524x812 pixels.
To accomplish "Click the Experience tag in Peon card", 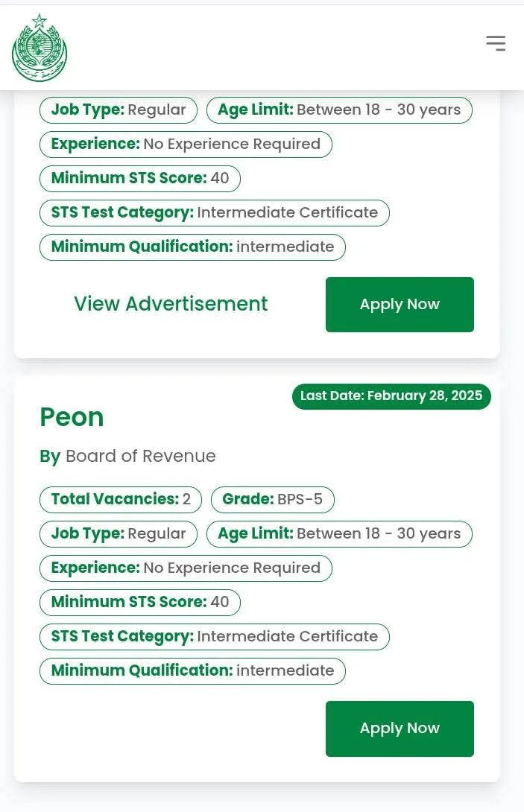I will click(x=186, y=568).
